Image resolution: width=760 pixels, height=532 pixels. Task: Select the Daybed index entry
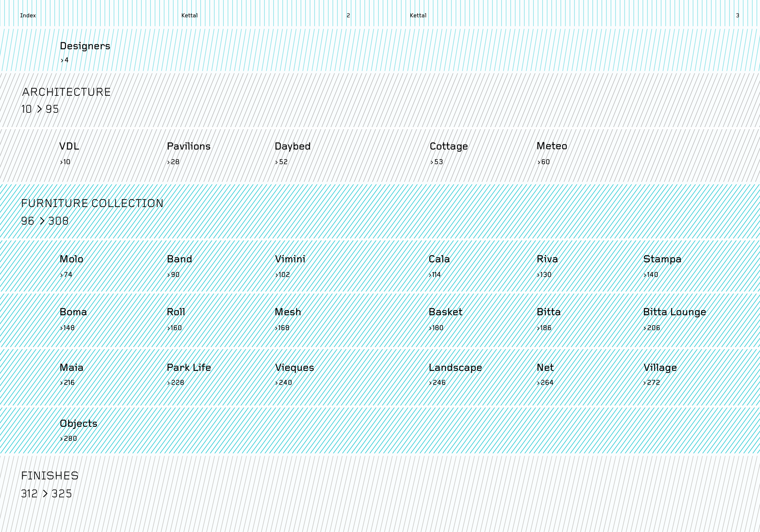[292, 147]
